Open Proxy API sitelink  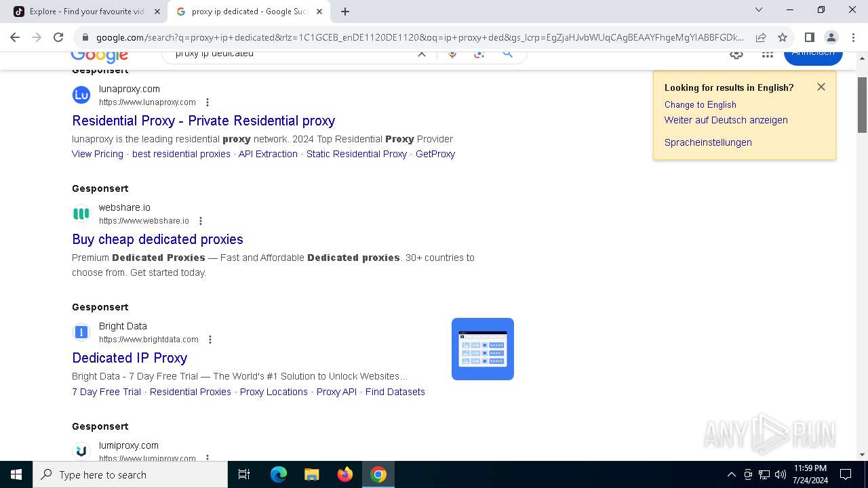click(x=336, y=392)
